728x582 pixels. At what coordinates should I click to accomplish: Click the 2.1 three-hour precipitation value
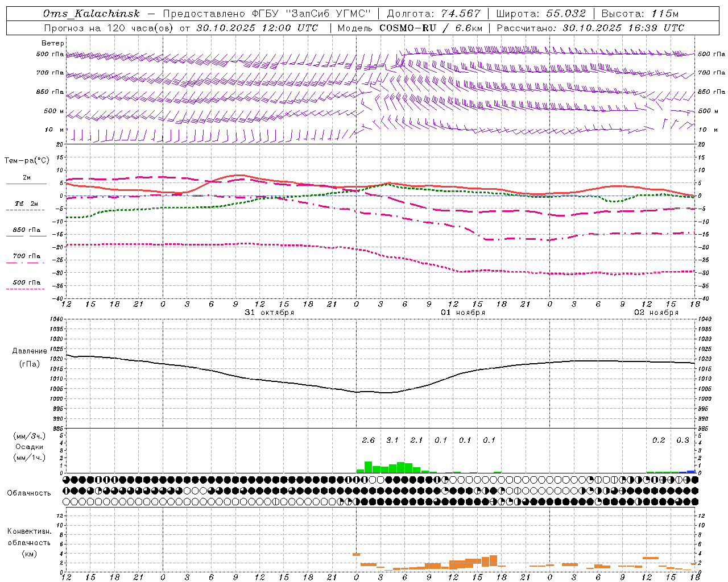coord(417,440)
